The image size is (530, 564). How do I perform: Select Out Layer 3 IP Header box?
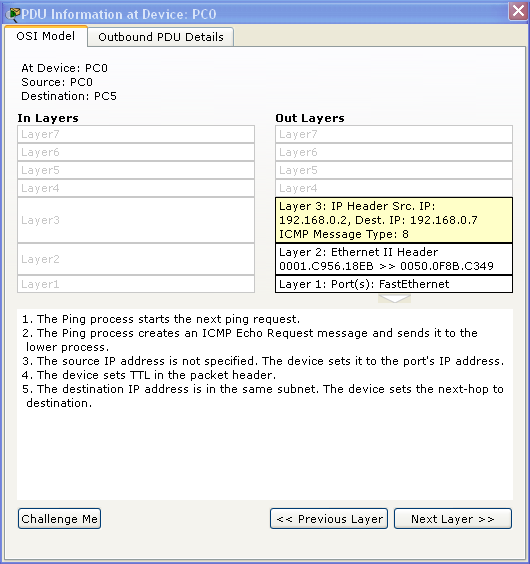pyautogui.click(x=394, y=220)
